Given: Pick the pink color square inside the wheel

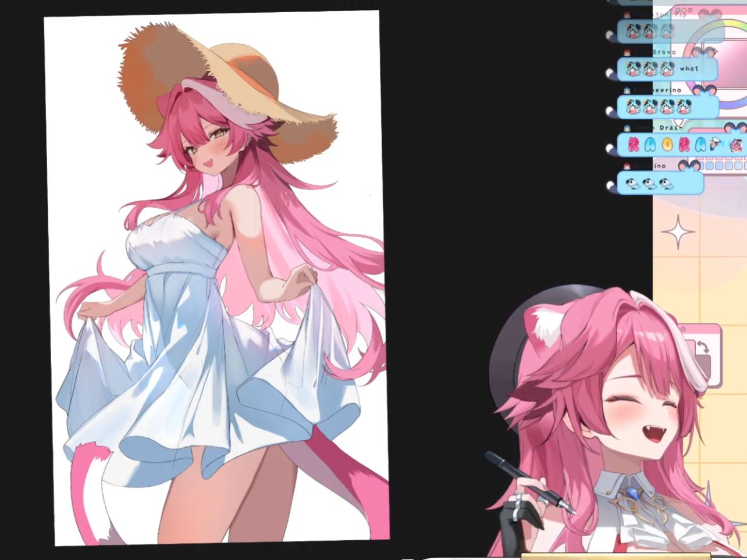Looking at the screenshot, I should (x=724, y=63).
